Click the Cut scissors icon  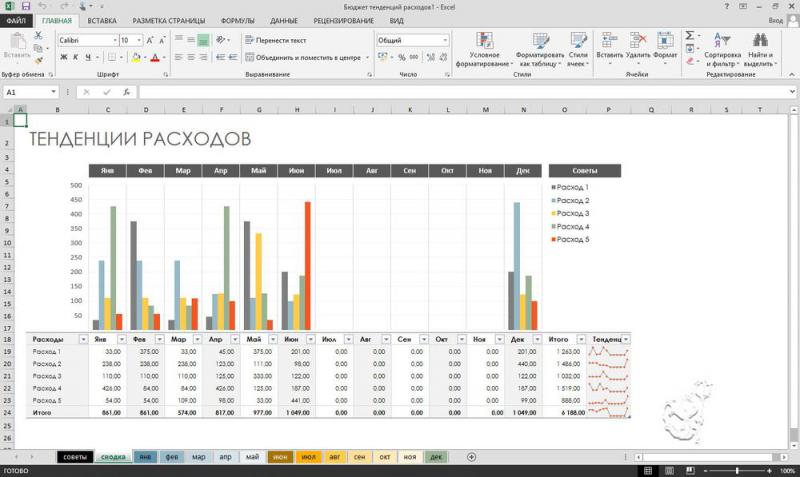[x=38, y=36]
